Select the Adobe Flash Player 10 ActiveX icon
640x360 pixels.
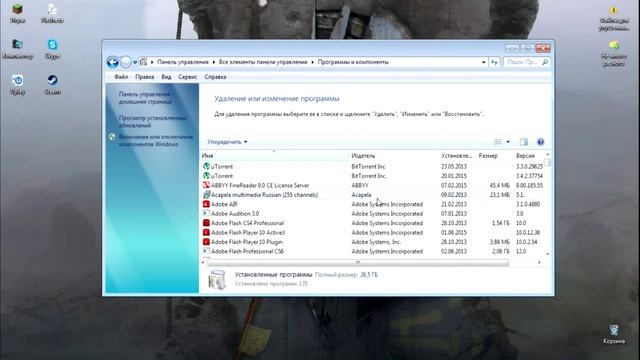pyautogui.click(x=207, y=232)
